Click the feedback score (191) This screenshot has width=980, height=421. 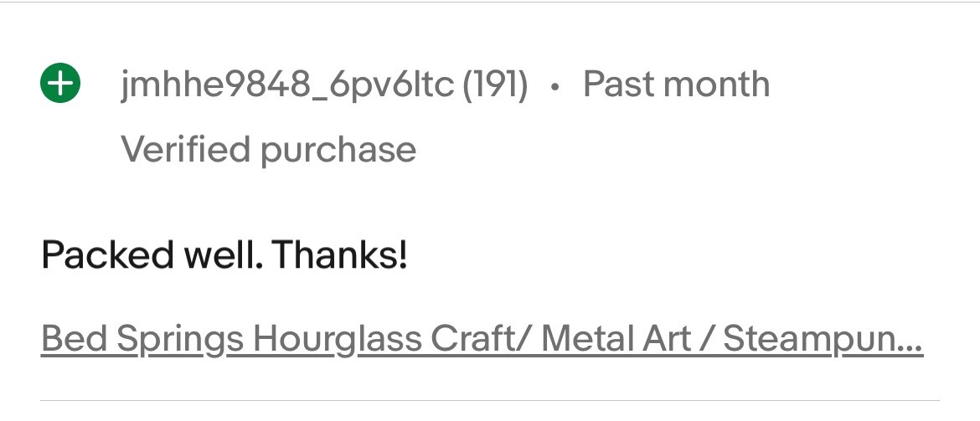click(496, 85)
